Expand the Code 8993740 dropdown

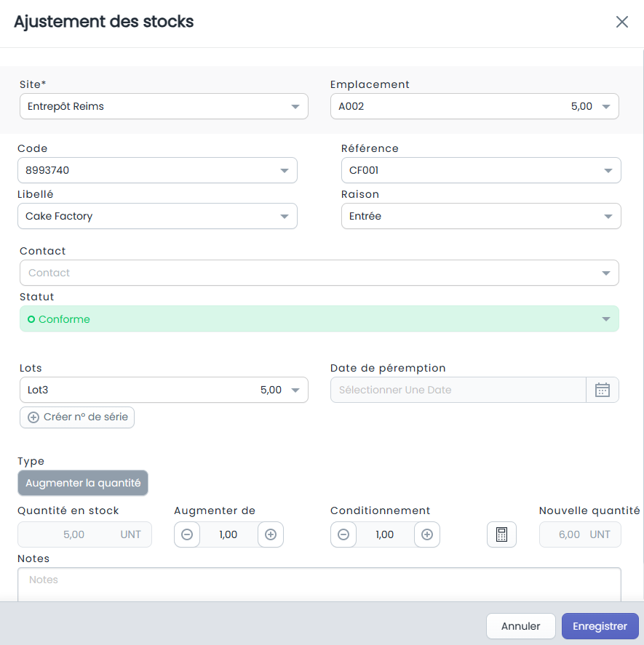[x=157, y=170]
